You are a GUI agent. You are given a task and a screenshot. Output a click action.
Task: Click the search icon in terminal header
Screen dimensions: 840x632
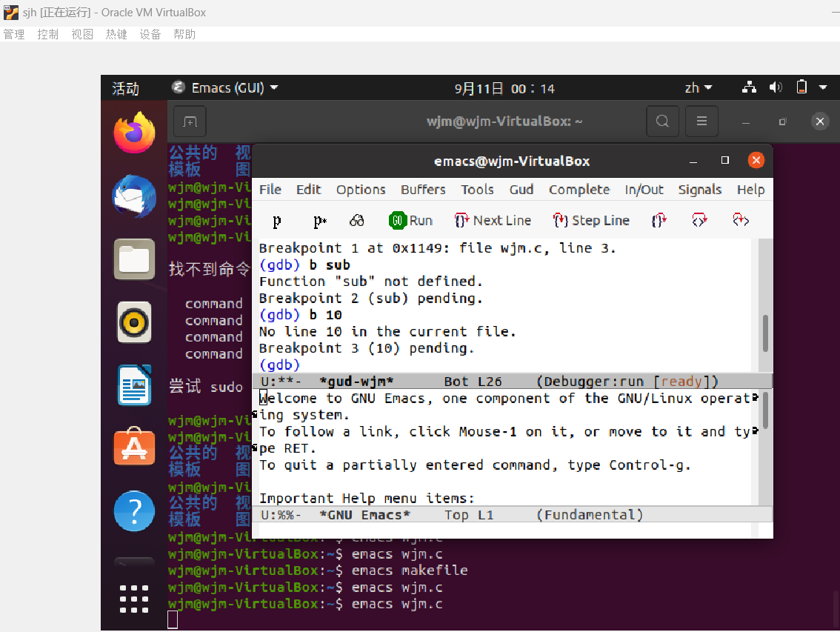pos(663,122)
